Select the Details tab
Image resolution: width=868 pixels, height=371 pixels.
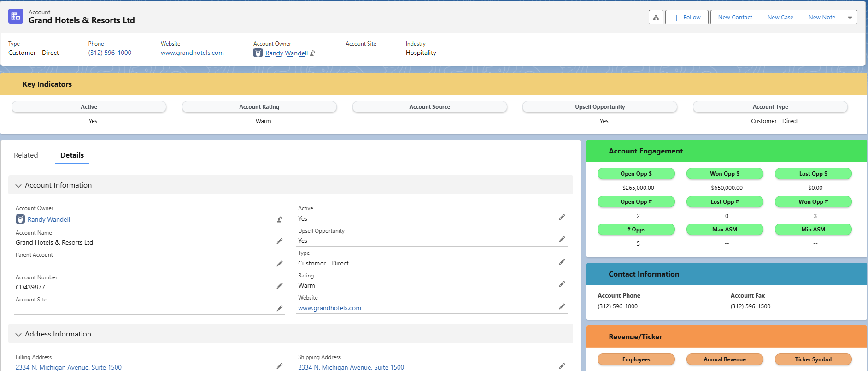pos(72,155)
